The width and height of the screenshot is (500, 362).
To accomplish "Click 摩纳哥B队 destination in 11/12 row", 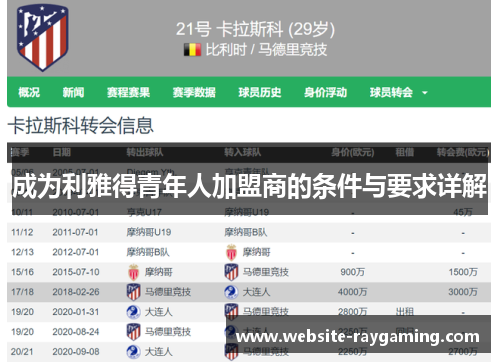I will click(246, 232).
